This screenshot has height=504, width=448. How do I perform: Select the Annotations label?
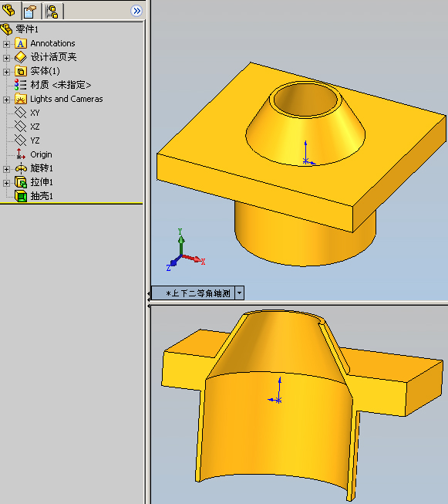[x=52, y=43]
